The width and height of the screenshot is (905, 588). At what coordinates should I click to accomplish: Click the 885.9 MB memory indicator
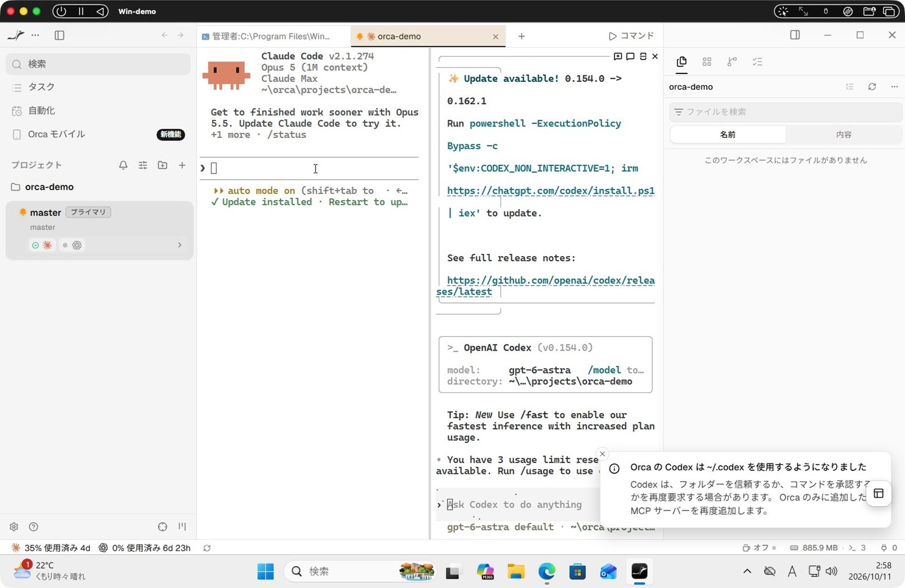point(814,548)
